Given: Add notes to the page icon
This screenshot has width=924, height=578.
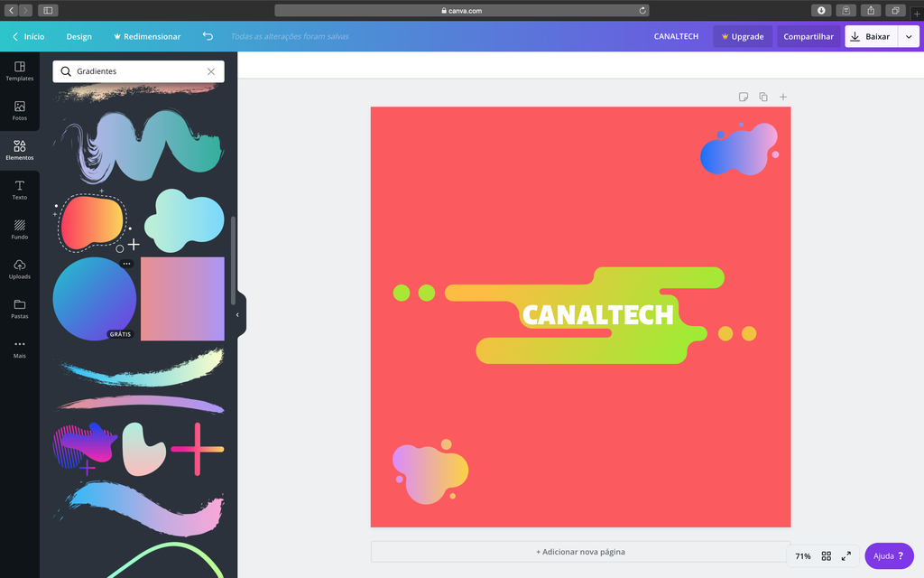Looking at the screenshot, I should (744, 97).
